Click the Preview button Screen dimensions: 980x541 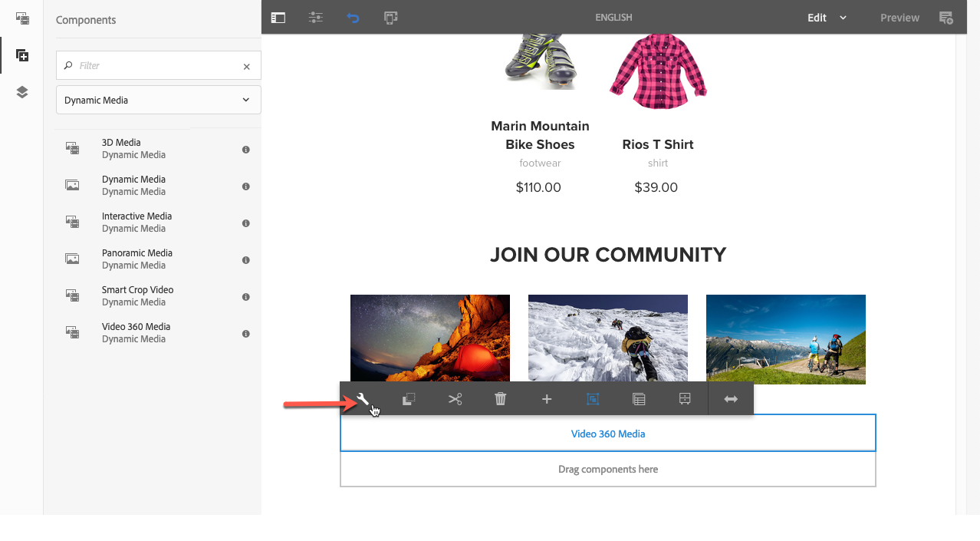coord(899,18)
